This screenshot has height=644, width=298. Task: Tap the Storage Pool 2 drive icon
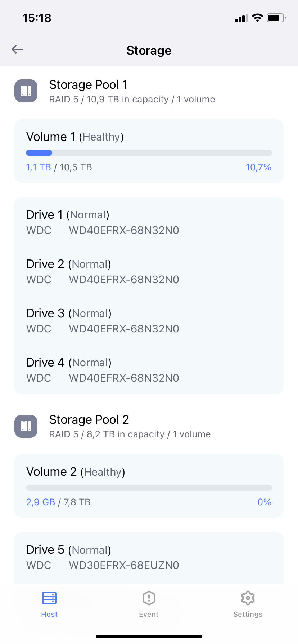point(26,426)
